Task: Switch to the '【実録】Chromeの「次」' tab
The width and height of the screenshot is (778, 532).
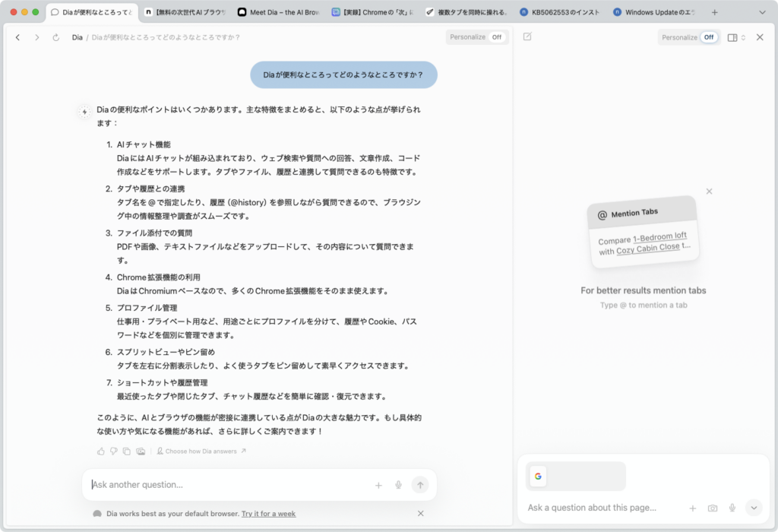Action: (372, 12)
